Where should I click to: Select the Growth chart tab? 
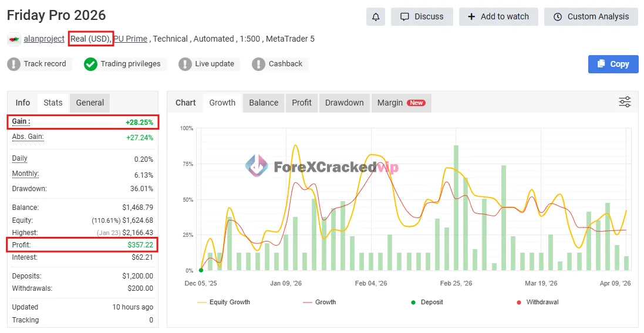[222, 103]
